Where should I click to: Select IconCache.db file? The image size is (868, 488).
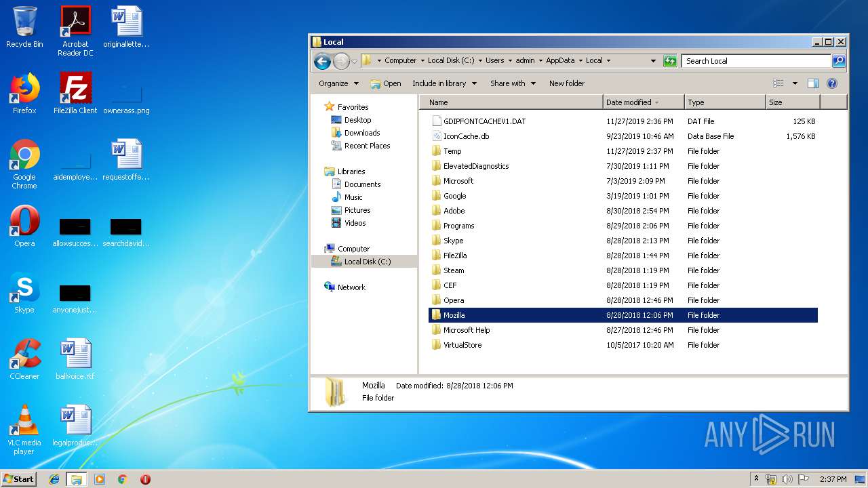623,136
